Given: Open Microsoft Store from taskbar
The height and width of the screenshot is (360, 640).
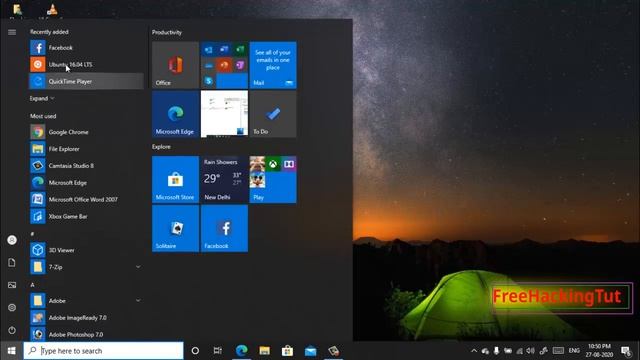Looking at the screenshot, I should point(287,351).
